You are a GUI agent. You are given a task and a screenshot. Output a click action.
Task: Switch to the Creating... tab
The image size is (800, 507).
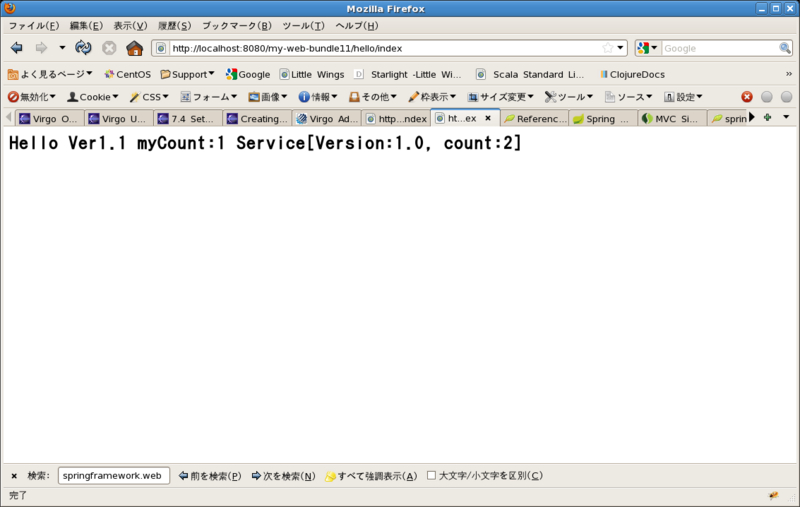coord(257,119)
